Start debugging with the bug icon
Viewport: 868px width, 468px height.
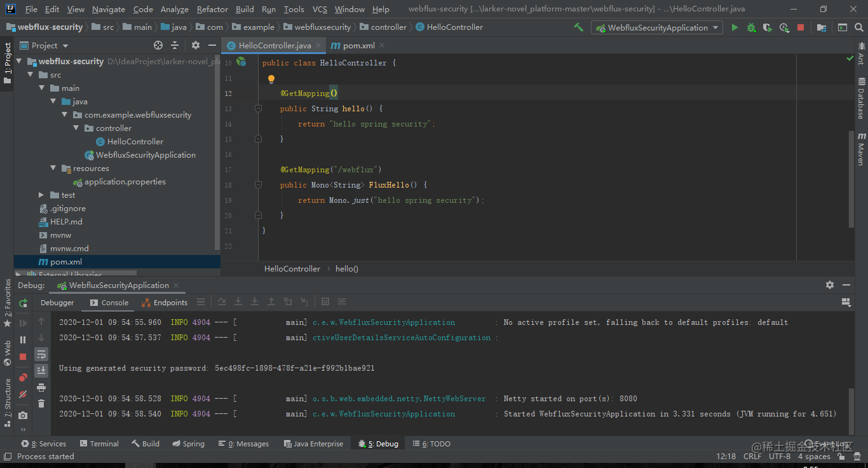[751, 27]
